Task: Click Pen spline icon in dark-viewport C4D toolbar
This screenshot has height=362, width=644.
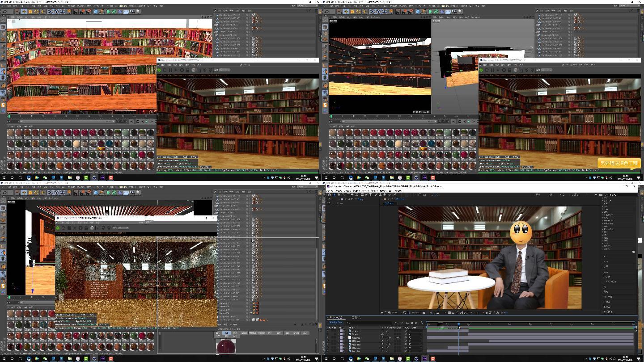Action: pos(424,12)
